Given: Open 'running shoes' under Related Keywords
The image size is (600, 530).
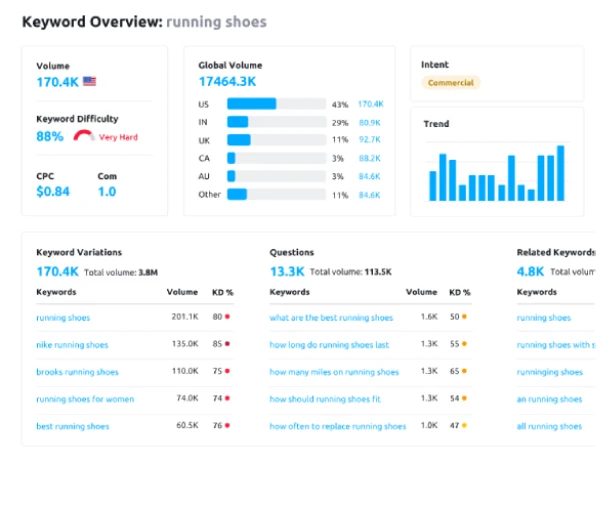Looking at the screenshot, I should [544, 318].
